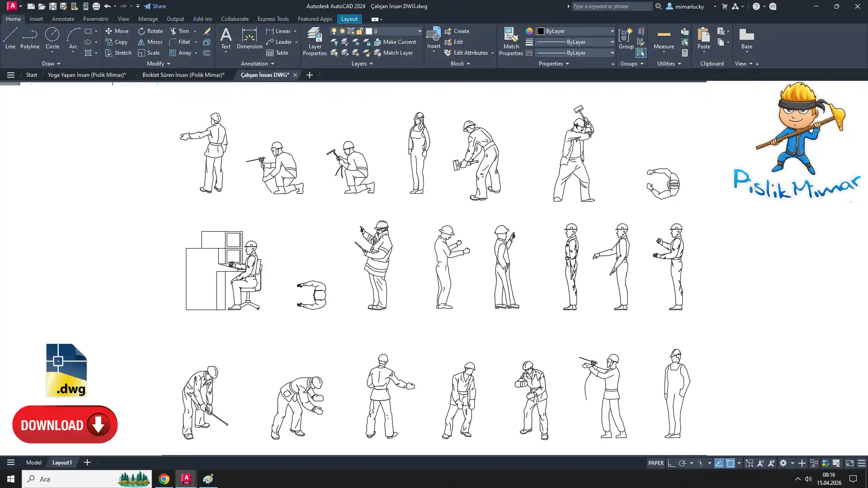Open the Annotate ribbon tab

coord(63,19)
